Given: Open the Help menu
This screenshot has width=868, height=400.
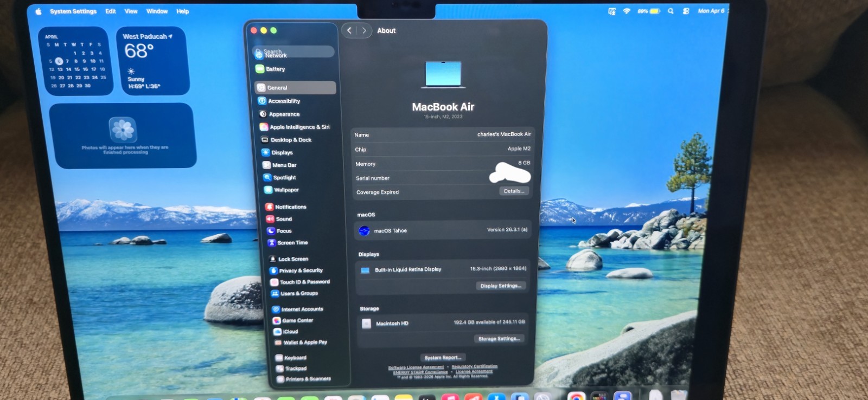Looking at the screenshot, I should 183,11.
